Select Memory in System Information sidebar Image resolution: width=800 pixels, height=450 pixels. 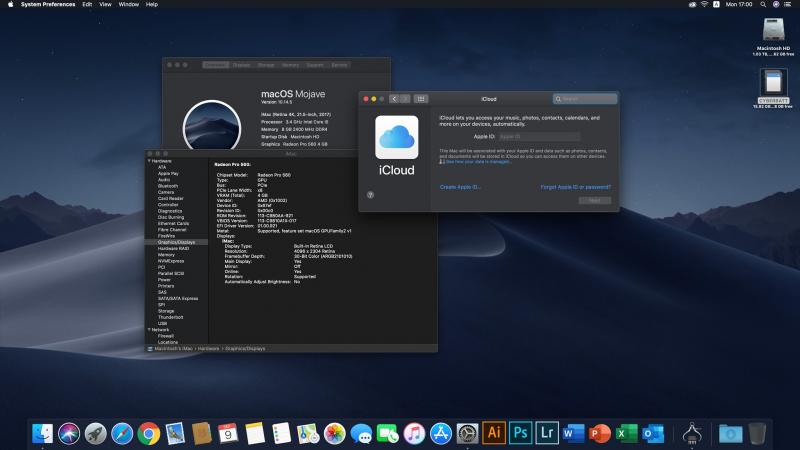[x=166, y=255]
